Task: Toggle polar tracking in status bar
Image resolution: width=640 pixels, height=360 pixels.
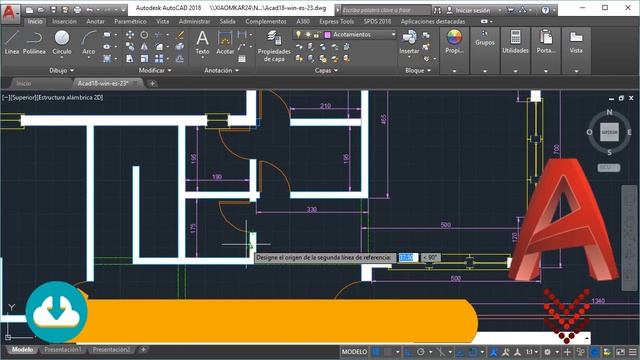Action: (421, 352)
